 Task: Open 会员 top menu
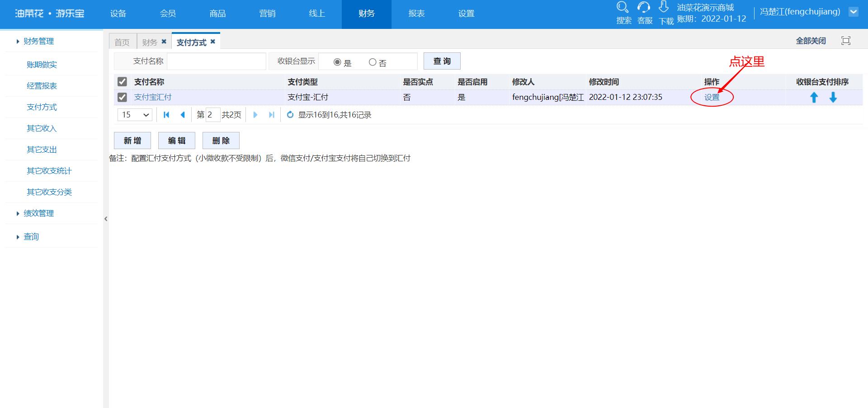pyautogui.click(x=168, y=14)
